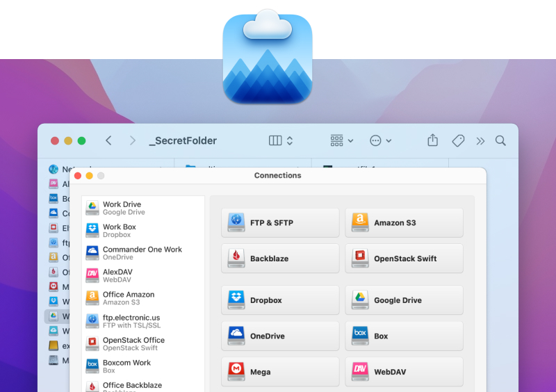Select Work Box Dropbox connection
Screen dimensions: 556x392
click(x=143, y=231)
